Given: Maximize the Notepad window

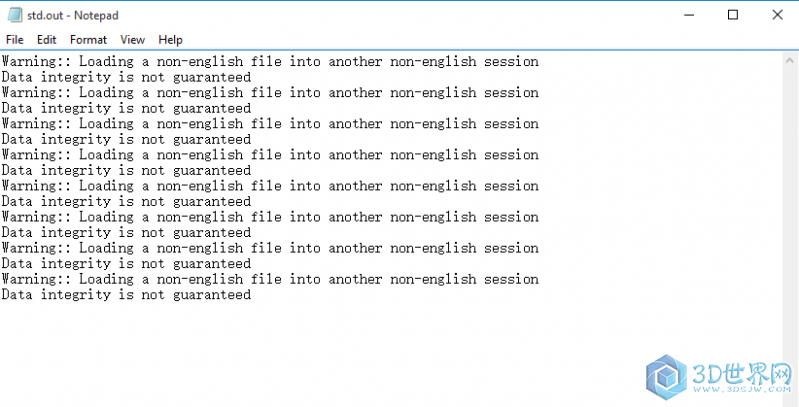Looking at the screenshot, I should point(733,15).
